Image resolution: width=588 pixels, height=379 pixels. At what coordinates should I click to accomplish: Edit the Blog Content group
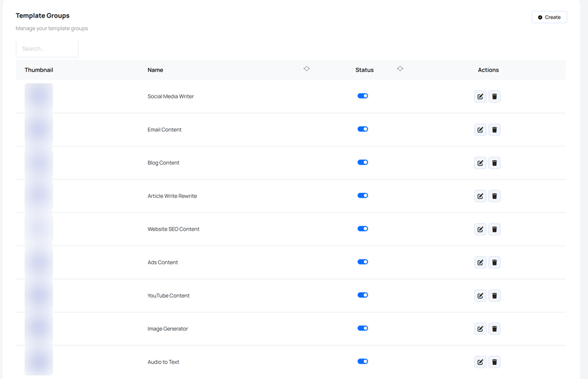[x=480, y=163]
